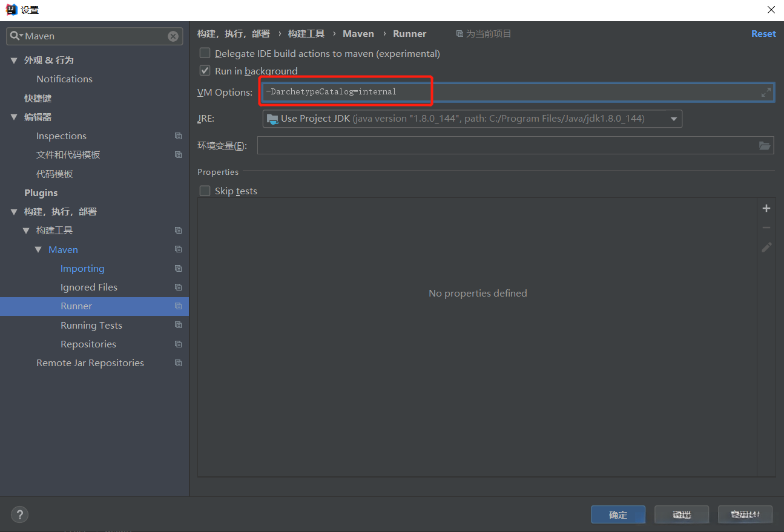
Task: Collapse the 构建工具 tree node
Action: 26,231
